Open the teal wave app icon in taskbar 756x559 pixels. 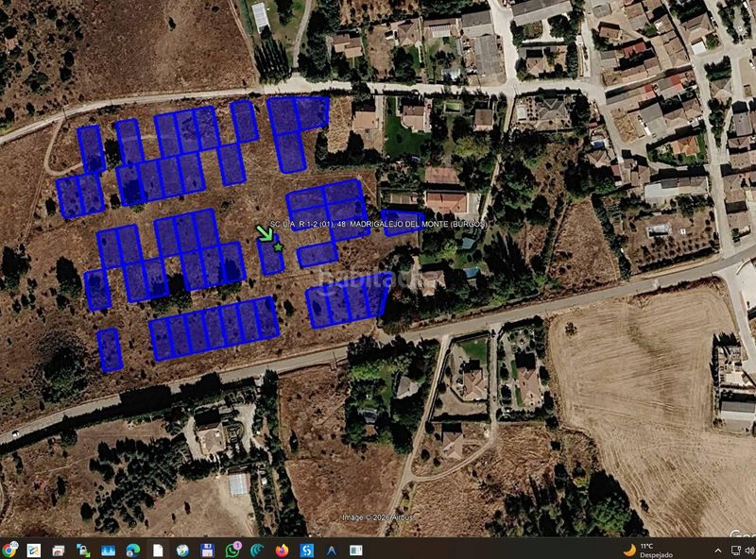[x=257, y=550]
